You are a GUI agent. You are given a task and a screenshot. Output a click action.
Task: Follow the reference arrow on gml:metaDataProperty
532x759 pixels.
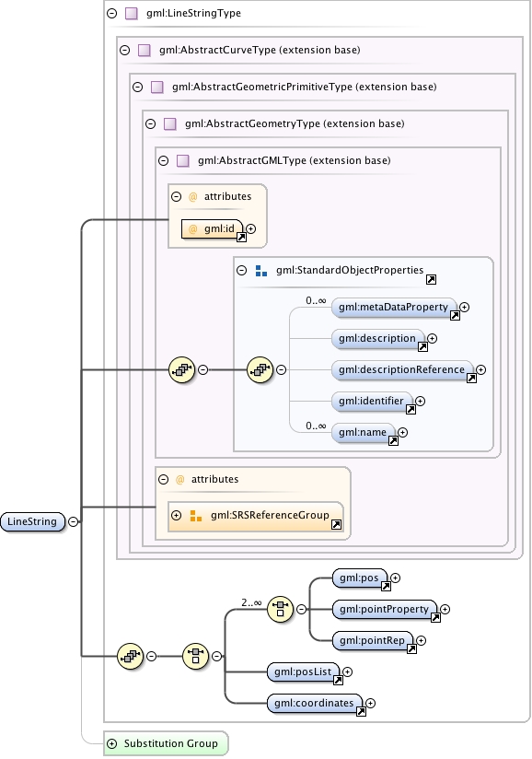[455, 316]
